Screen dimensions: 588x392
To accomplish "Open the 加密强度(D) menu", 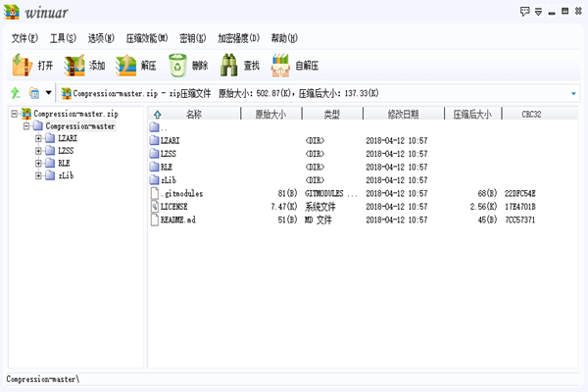I will point(238,38).
